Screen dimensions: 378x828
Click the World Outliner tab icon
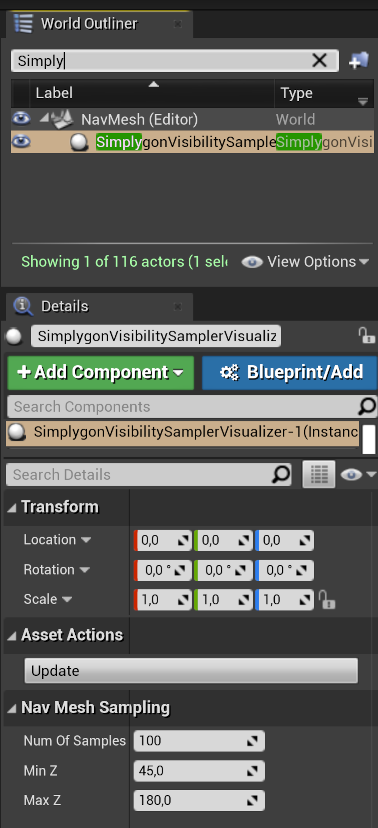point(23,24)
